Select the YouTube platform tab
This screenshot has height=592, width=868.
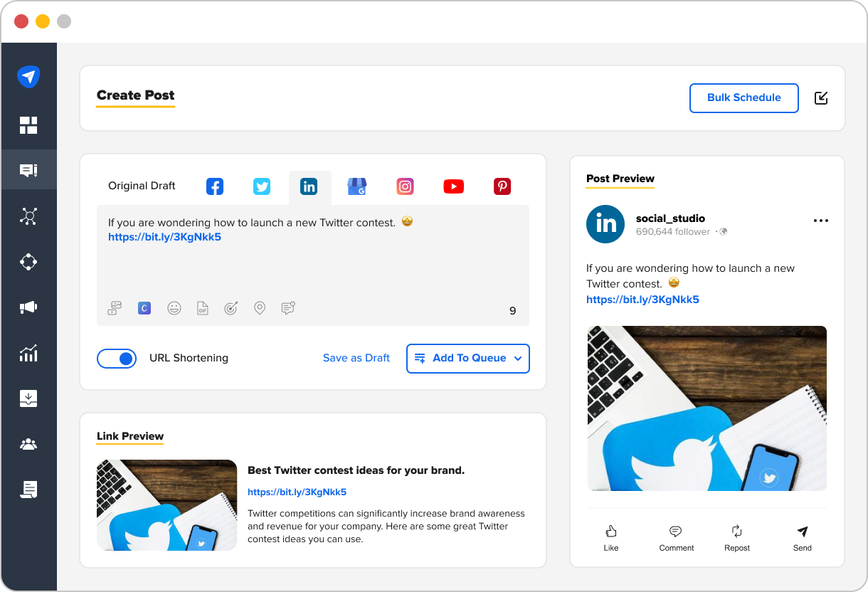453,186
